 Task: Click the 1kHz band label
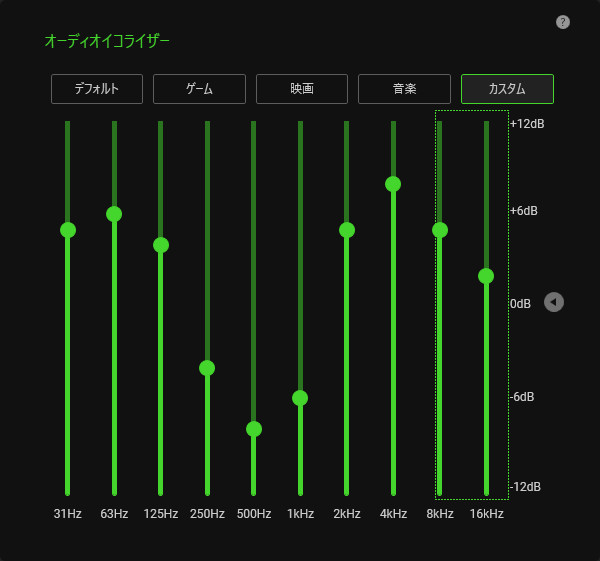(x=300, y=514)
